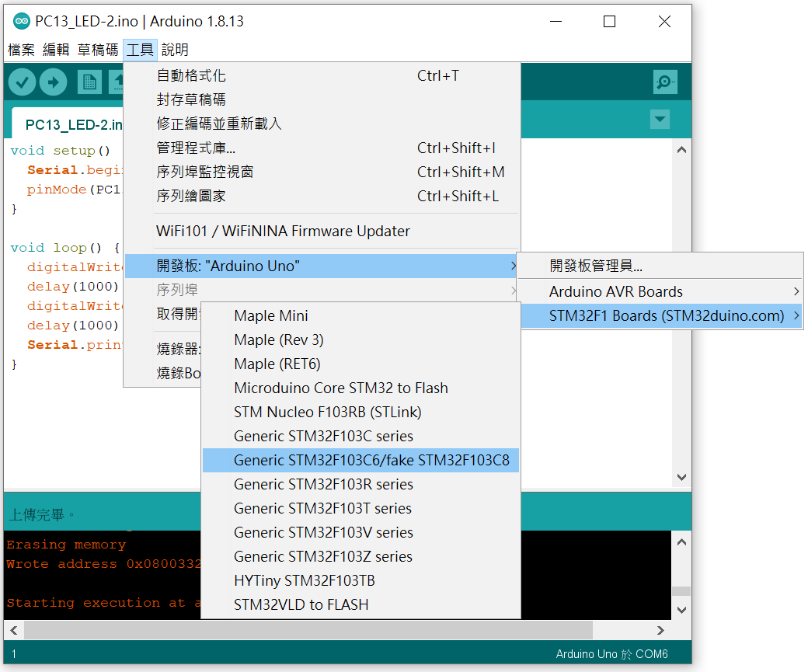The image size is (808, 672).
Task: Select STM32VLD to FLASH board
Action: (x=360, y=604)
